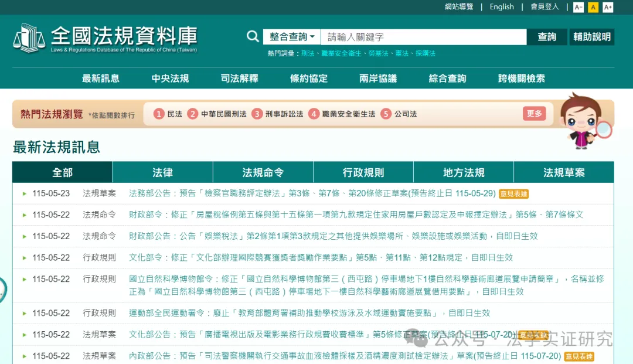Image resolution: width=633 pixels, height=364 pixels.
Task: Open 國立自然科學博物館令 notice
Action: (366, 285)
